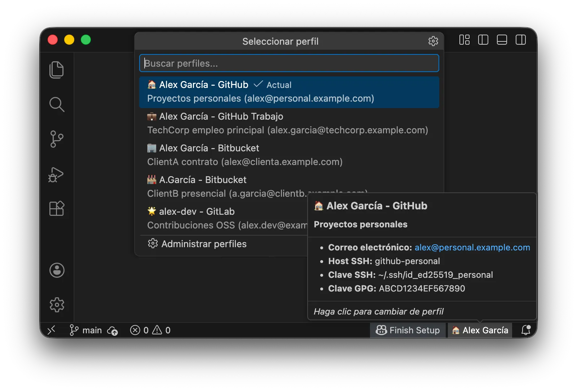The width and height of the screenshot is (577, 392).
Task: Toggle the Secondary Side Bar
Action: (x=521, y=40)
